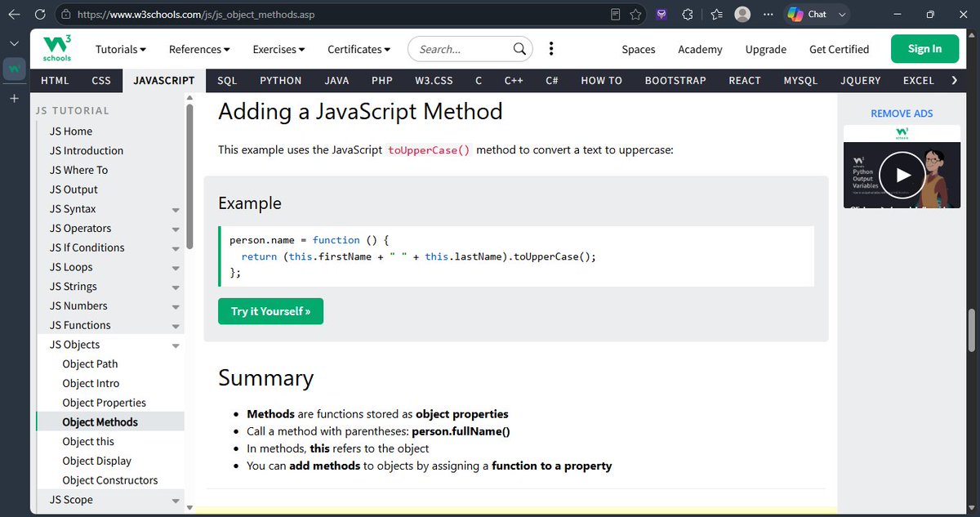Open the References dropdown menu
This screenshot has height=517, width=980.
200,49
